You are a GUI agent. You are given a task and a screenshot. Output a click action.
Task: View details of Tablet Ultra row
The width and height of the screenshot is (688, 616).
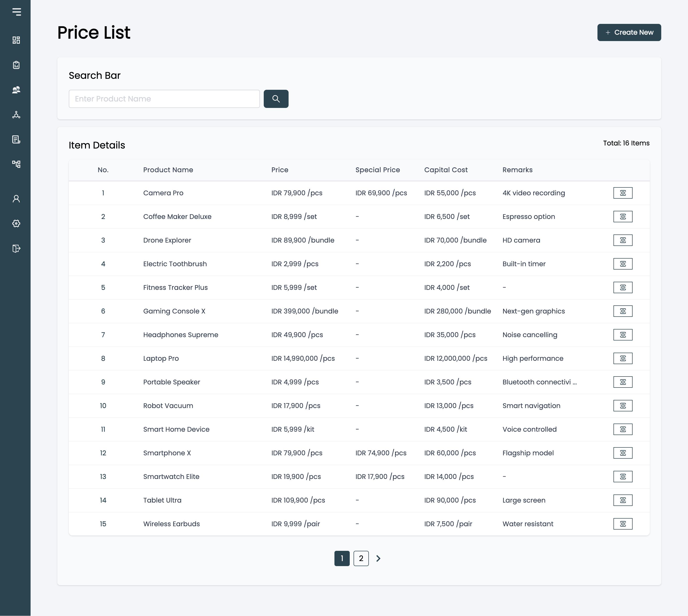[x=623, y=500]
